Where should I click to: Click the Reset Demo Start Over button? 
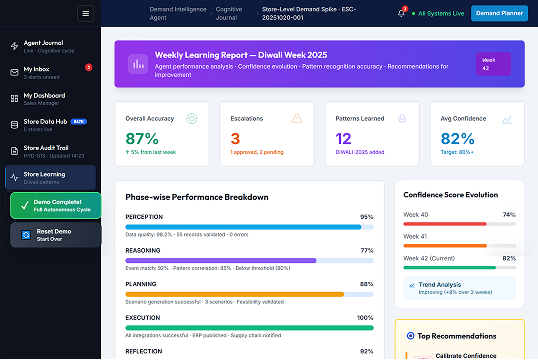[x=56, y=235]
